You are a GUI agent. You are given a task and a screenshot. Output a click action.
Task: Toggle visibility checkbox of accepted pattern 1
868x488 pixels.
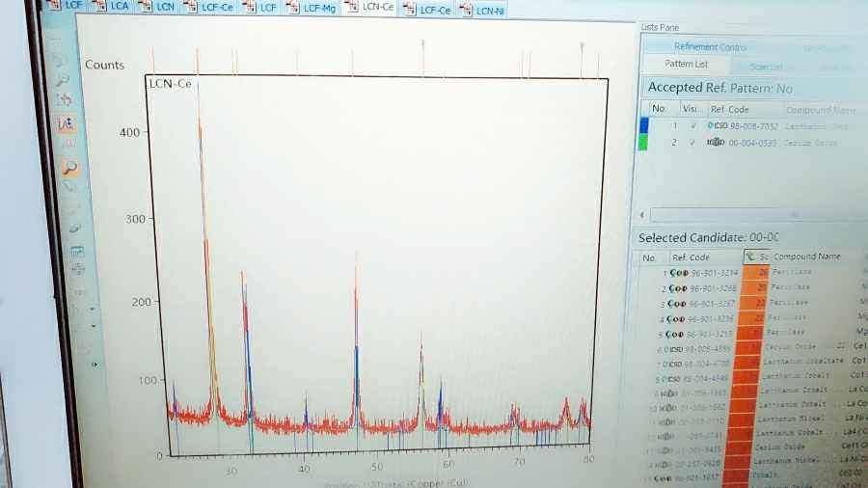pyautogui.click(x=692, y=126)
